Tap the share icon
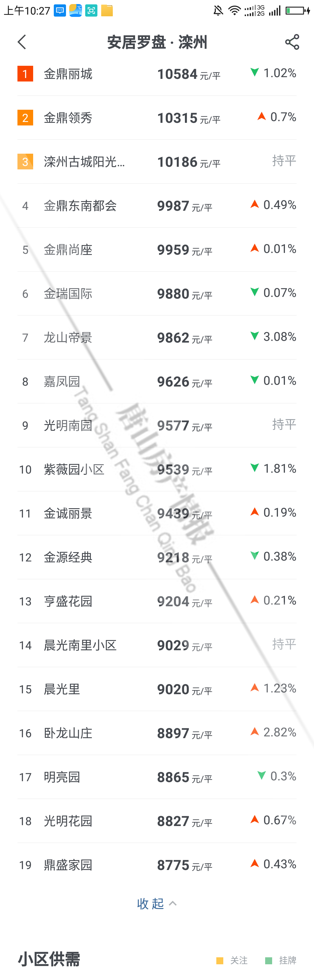Image resolution: width=314 pixels, height=980 pixels. tap(292, 42)
